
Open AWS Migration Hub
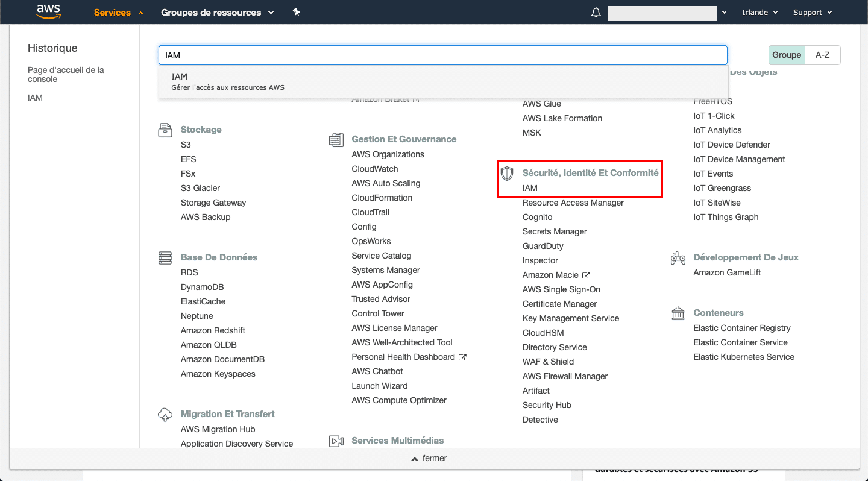(x=218, y=429)
